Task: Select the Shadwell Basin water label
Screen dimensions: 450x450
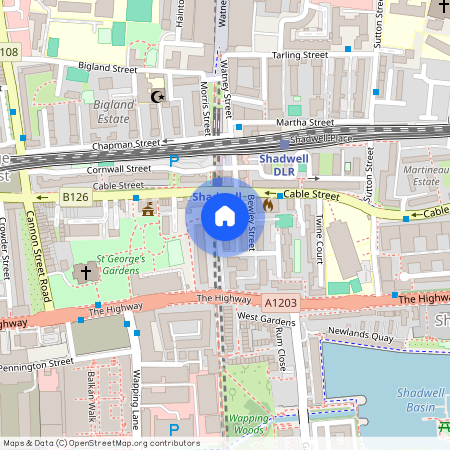Action: (x=421, y=400)
